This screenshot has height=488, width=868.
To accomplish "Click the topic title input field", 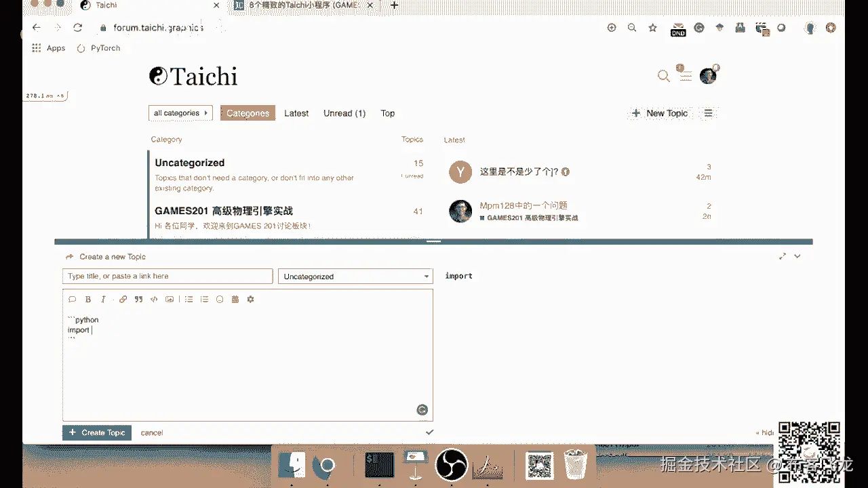I will [x=167, y=277].
